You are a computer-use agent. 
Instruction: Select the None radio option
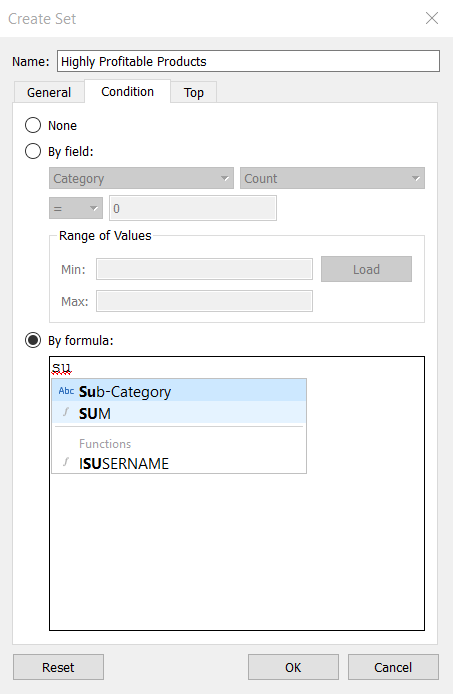click(x=33, y=125)
